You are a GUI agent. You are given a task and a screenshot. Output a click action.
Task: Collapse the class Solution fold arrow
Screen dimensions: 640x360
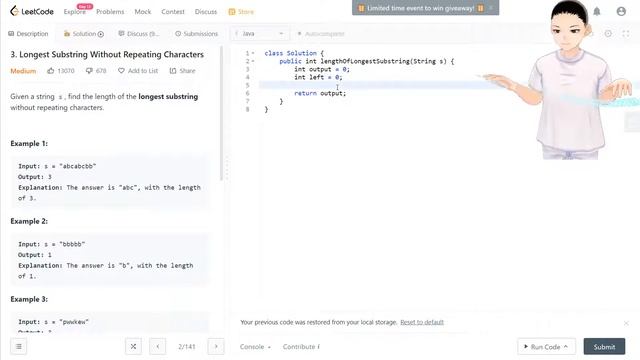point(253,53)
